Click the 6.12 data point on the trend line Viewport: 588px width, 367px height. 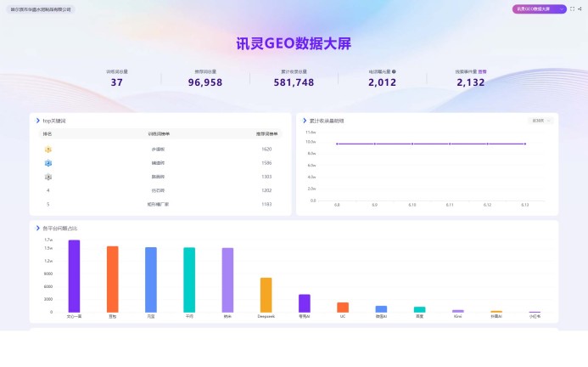(488, 144)
